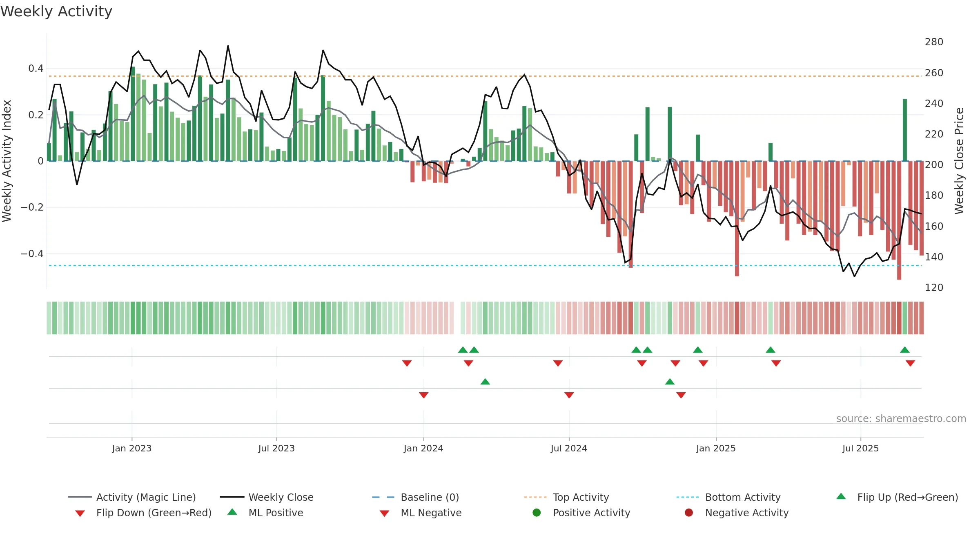Screen dimensions: 980x551
Task: Click the Jul 2024 x-axis label
Action: (569, 448)
